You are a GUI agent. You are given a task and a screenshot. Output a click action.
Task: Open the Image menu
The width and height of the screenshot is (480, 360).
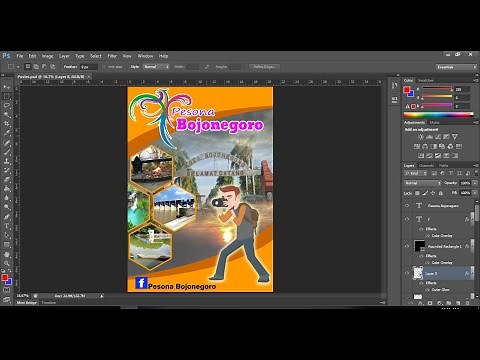pyautogui.click(x=47, y=56)
